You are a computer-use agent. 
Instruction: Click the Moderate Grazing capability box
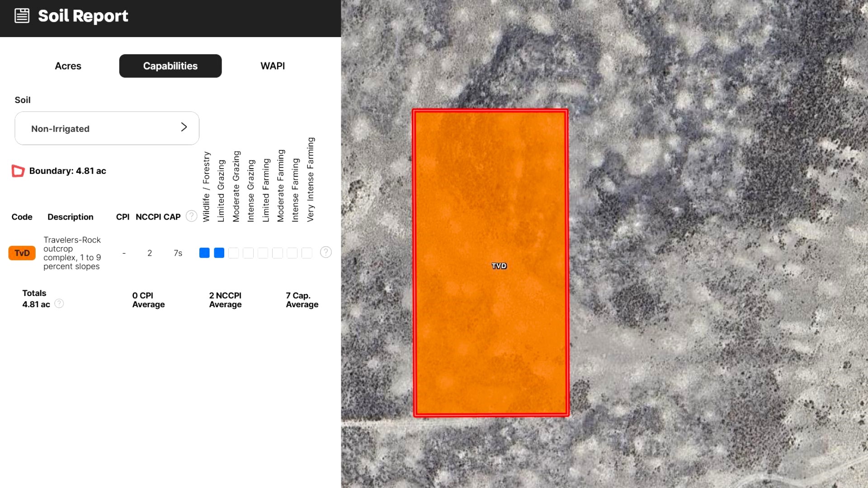[234, 253]
